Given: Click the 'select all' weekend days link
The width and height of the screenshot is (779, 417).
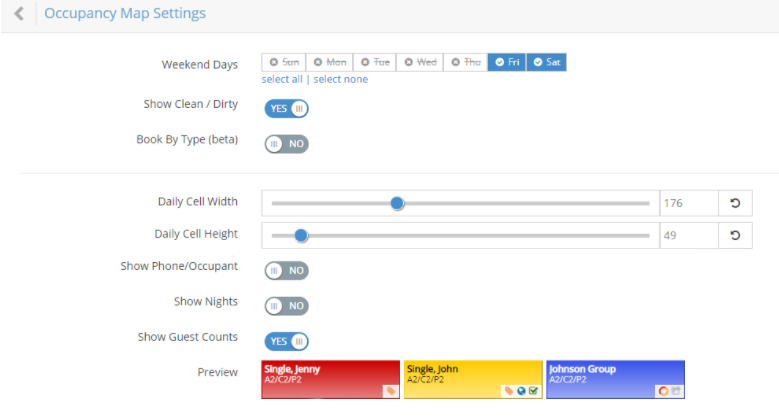Looking at the screenshot, I should coord(282,79).
